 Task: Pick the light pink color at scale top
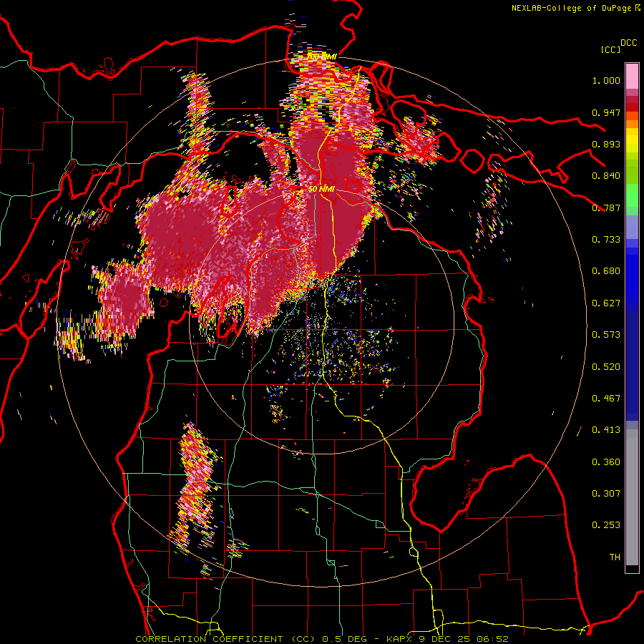point(632,76)
